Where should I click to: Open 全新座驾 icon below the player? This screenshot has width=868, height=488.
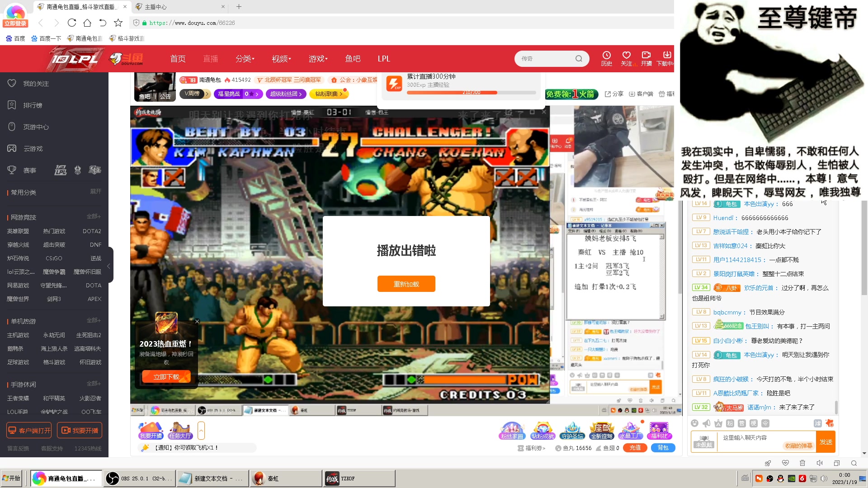pos(602,431)
